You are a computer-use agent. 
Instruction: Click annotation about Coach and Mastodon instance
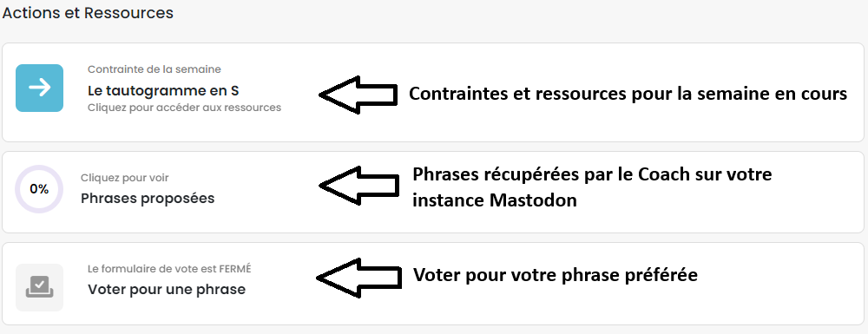click(x=592, y=187)
